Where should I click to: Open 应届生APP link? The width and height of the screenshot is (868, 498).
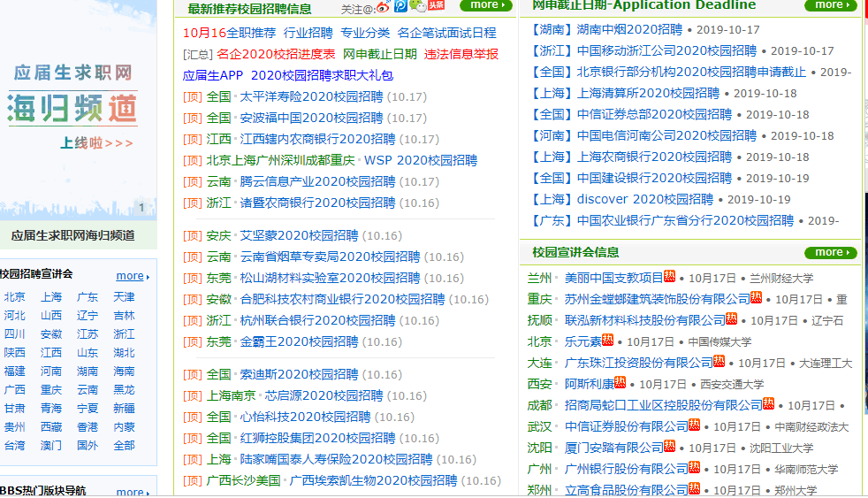point(213,75)
